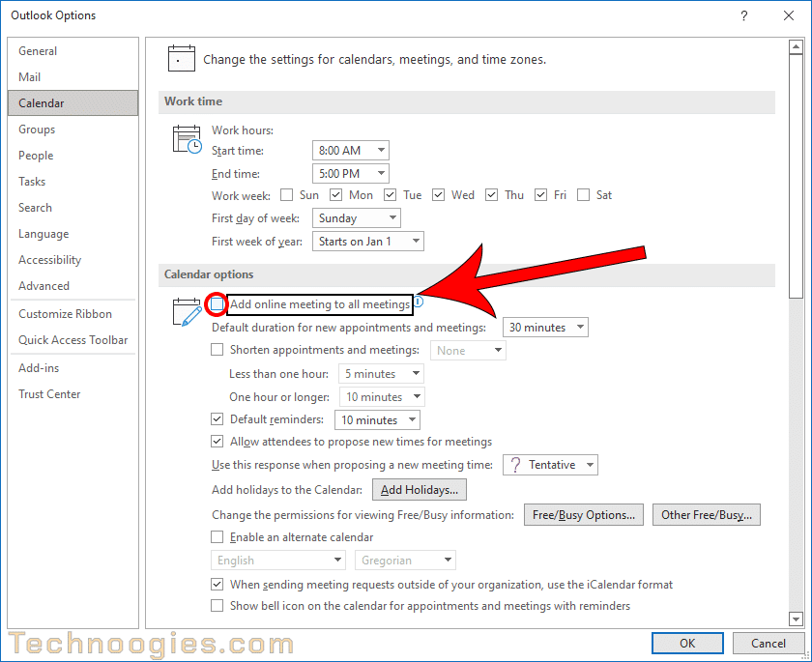The width and height of the screenshot is (812, 662).
Task: Click the scroll down arrow of the scrollbar
Action: pyautogui.click(x=796, y=619)
